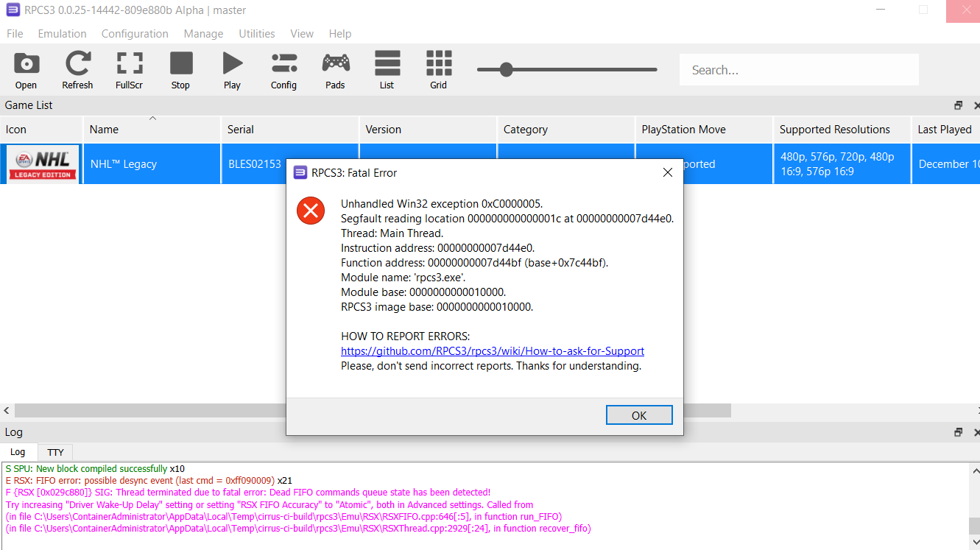Open gamepad settings with the Pads icon
The width and height of the screenshot is (980, 550).
click(x=335, y=70)
